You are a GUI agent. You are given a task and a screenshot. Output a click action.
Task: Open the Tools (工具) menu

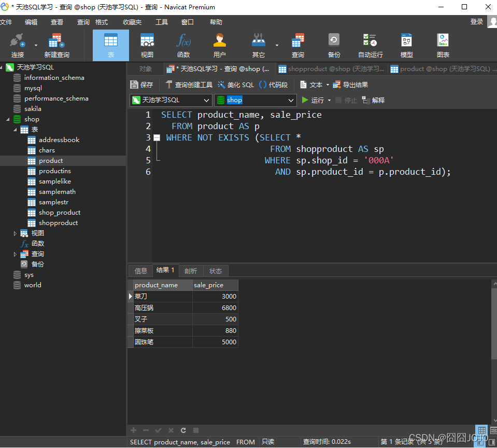click(x=162, y=22)
